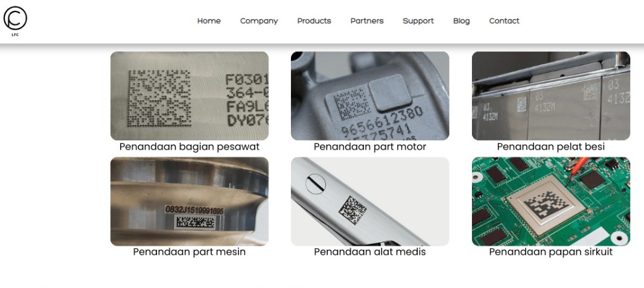
Task: Click the Penandaan pelat besi caption
Action: coord(551,147)
